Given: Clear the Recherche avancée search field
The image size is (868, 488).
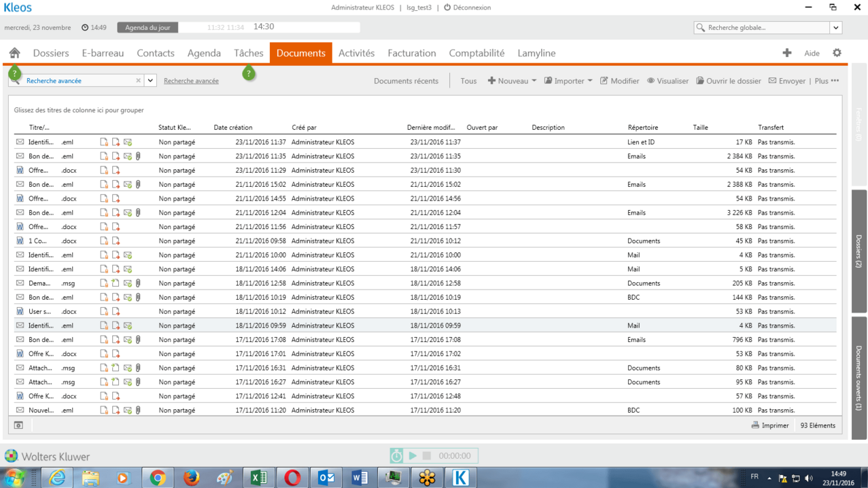Looking at the screenshot, I should pos(138,80).
